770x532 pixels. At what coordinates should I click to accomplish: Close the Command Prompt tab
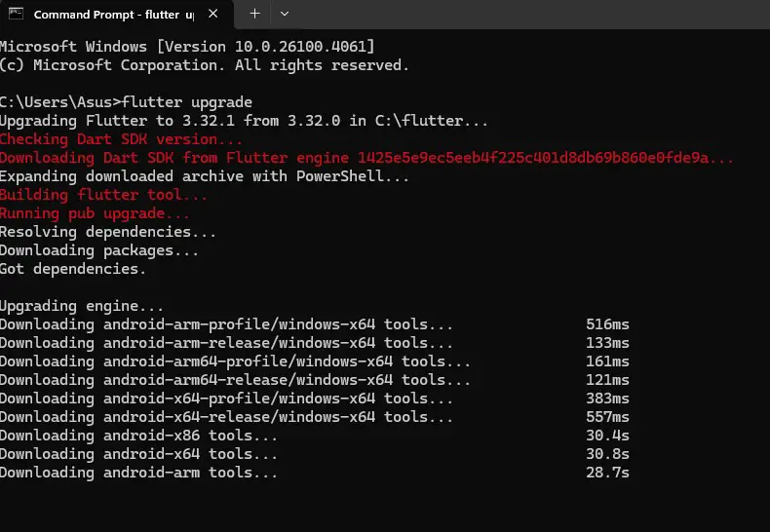tap(213, 14)
